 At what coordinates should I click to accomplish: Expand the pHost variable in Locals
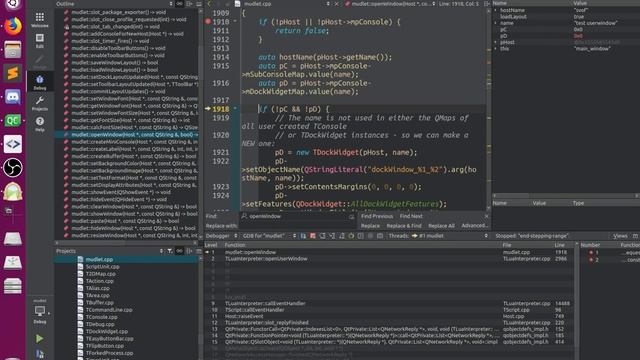coord(496,42)
